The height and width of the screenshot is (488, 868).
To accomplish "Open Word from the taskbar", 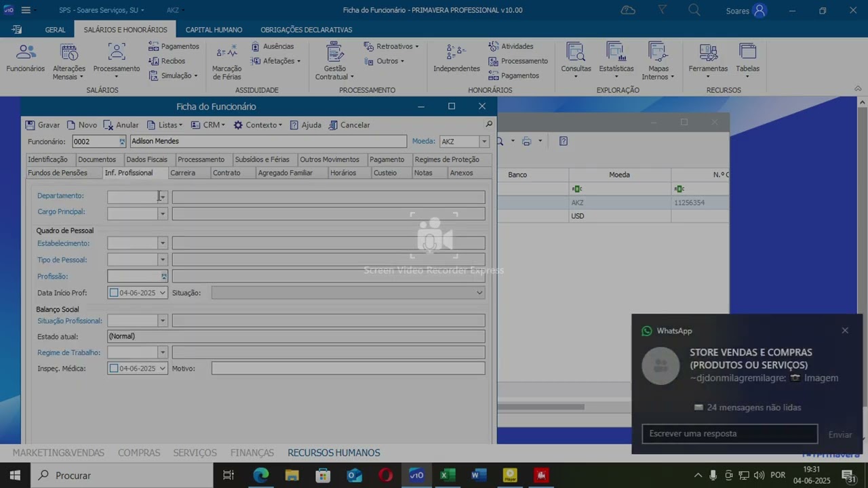I will pos(479,475).
